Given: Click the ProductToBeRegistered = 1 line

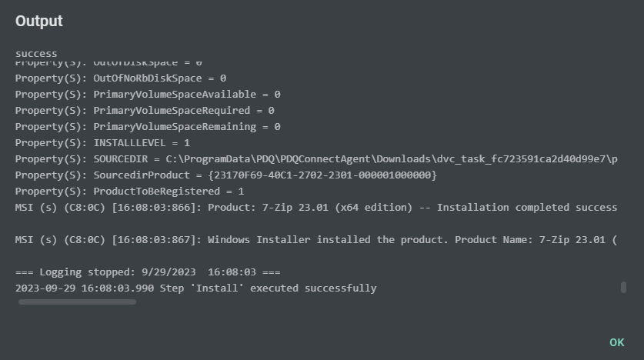Looking at the screenshot, I should (x=130, y=192).
